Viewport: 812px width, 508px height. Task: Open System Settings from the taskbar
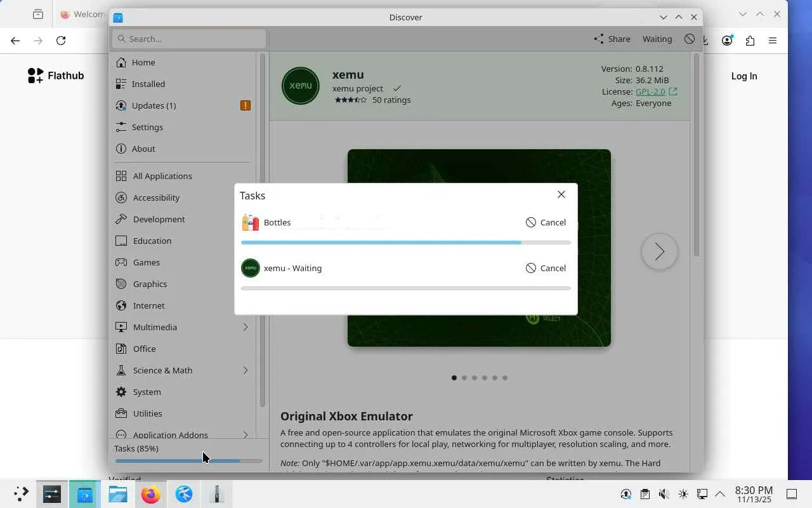click(52, 494)
